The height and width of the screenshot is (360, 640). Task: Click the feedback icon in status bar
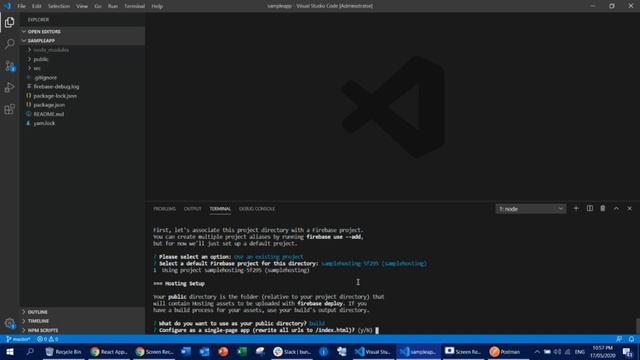[619, 339]
